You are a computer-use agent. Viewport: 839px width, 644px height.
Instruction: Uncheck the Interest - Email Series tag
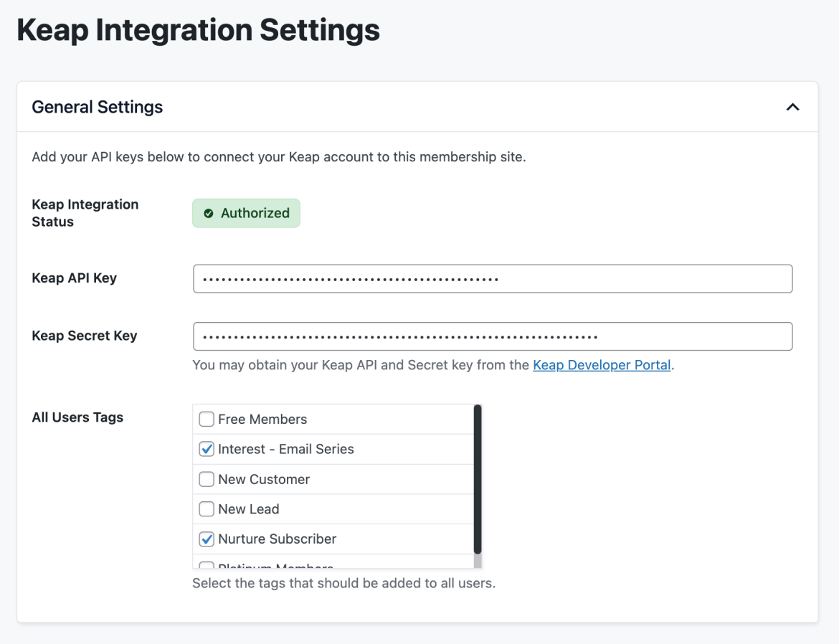click(206, 449)
